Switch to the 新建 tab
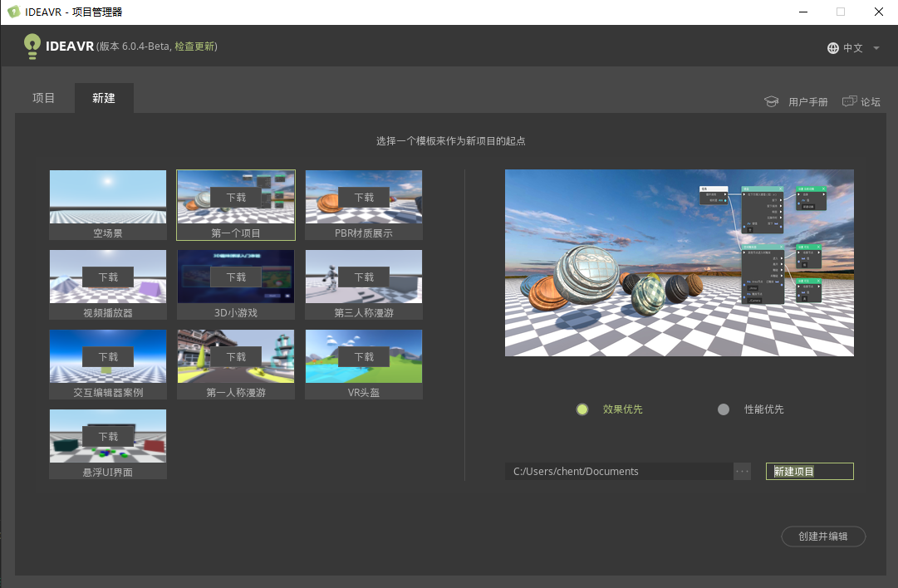This screenshot has height=588, width=898. (104, 98)
